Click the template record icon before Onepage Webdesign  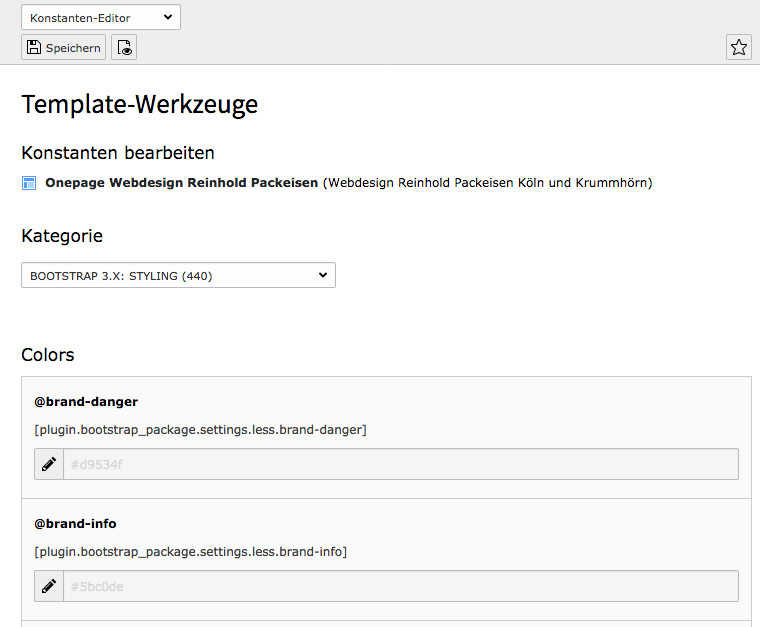point(29,183)
